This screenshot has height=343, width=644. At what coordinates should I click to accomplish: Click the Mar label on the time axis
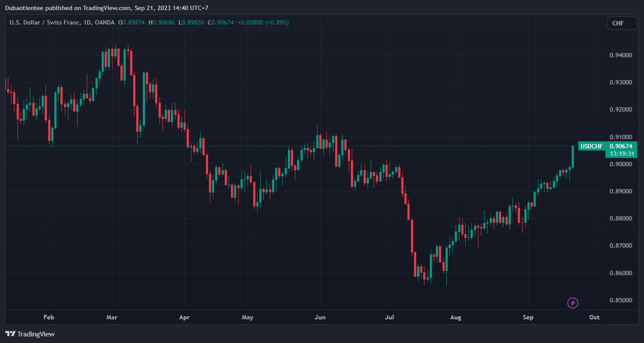click(112, 317)
